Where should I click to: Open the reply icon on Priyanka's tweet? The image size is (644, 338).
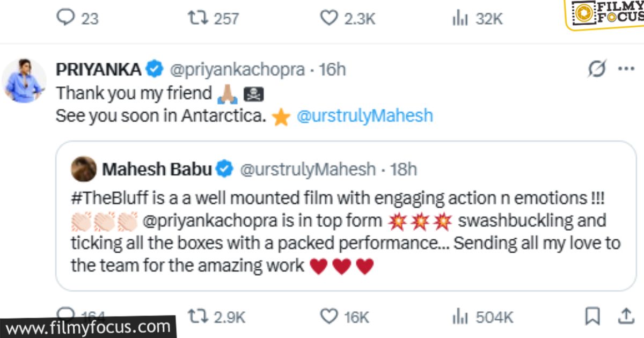[x=67, y=18]
